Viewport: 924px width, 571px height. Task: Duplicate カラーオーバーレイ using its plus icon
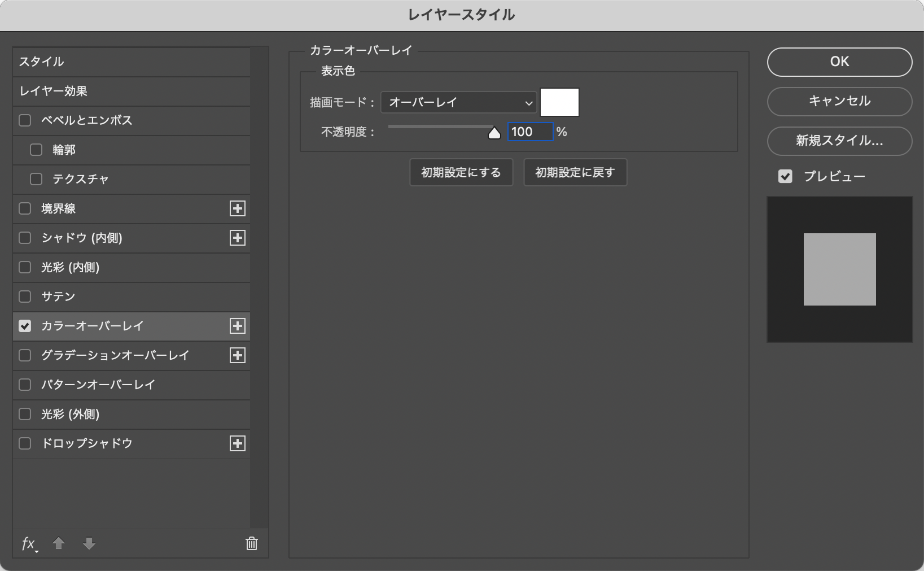[x=238, y=326]
